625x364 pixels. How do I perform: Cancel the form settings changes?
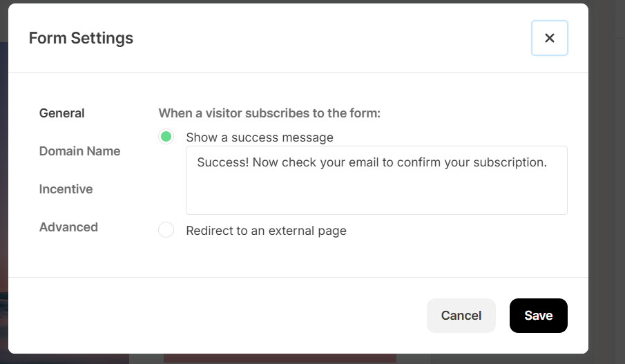tap(461, 316)
